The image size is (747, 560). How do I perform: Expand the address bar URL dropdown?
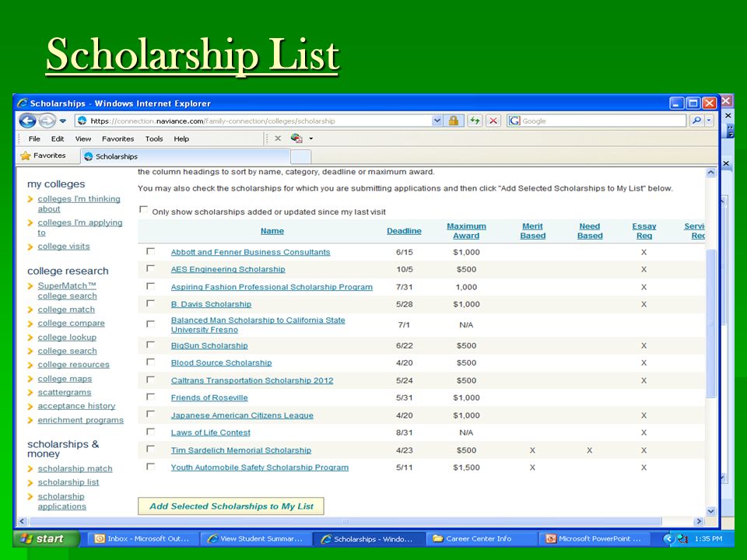tap(437, 121)
